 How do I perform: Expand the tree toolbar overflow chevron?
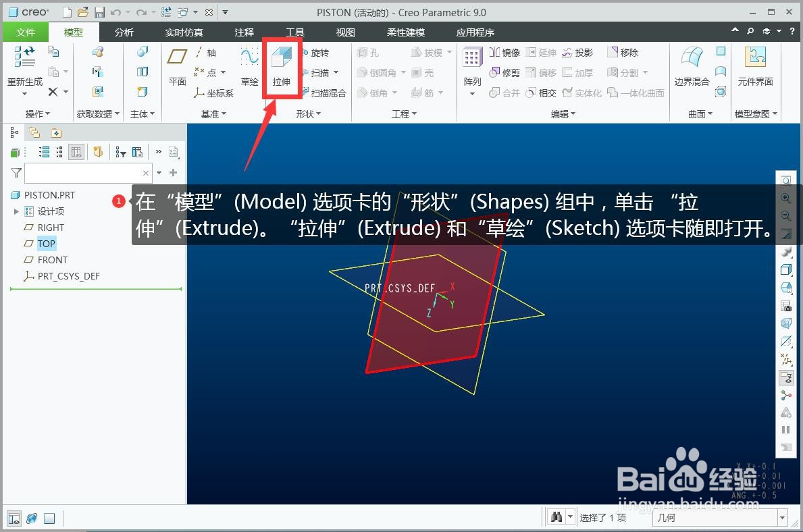tap(158, 151)
